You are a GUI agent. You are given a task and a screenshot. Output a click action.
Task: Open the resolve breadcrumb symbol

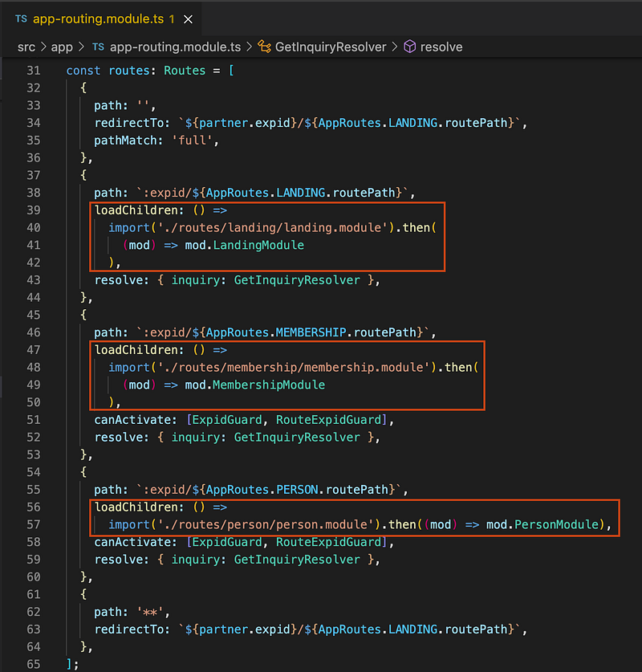point(442,47)
